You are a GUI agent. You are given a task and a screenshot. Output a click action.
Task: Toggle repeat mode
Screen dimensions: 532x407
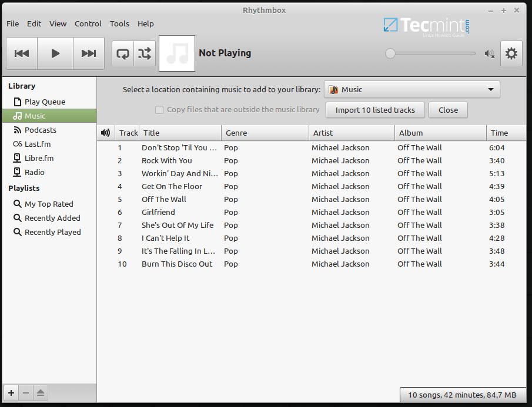[123, 53]
